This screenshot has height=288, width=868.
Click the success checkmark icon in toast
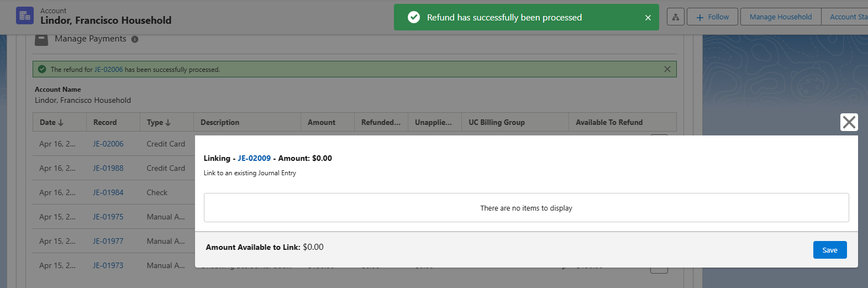pyautogui.click(x=413, y=18)
